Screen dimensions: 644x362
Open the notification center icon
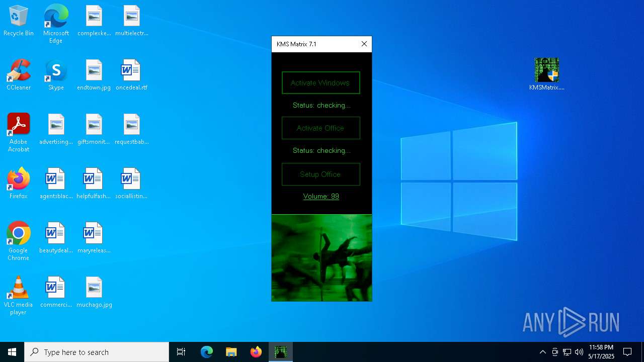(x=627, y=352)
